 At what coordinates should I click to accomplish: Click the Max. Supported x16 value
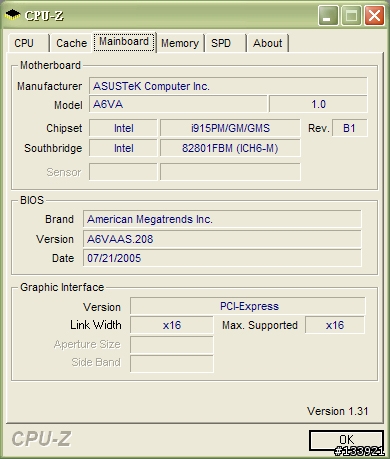click(x=335, y=325)
